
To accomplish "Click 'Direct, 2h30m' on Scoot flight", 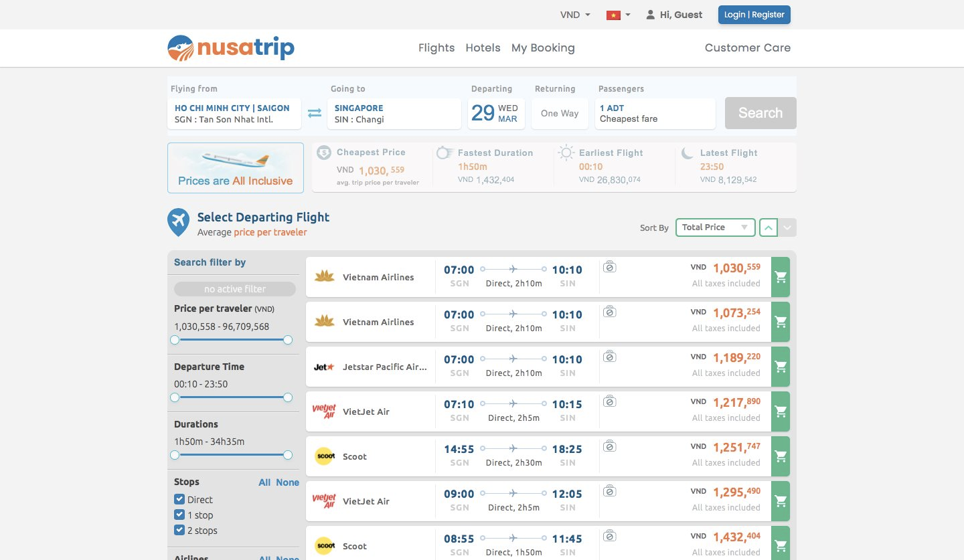I will coord(514,463).
